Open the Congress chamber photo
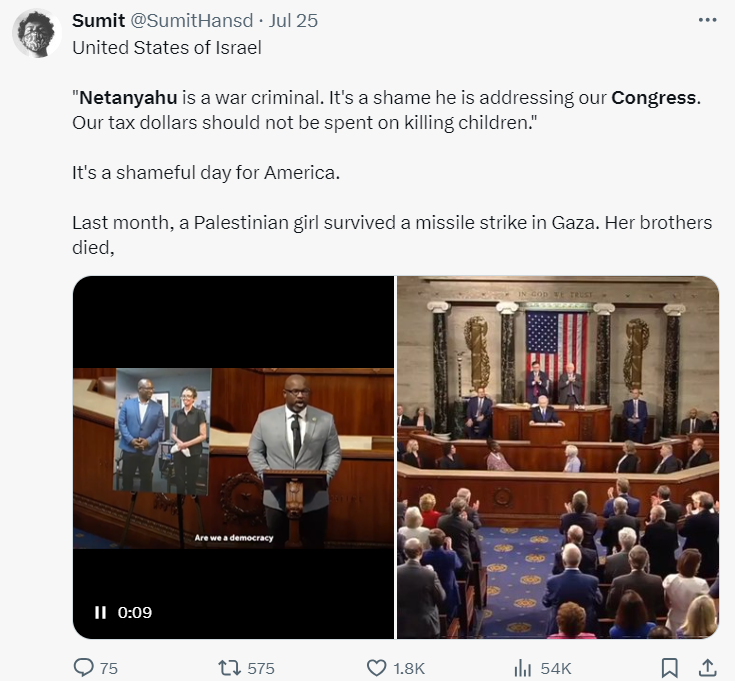The height and width of the screenshot is (681, 735). tap(558, 456)
